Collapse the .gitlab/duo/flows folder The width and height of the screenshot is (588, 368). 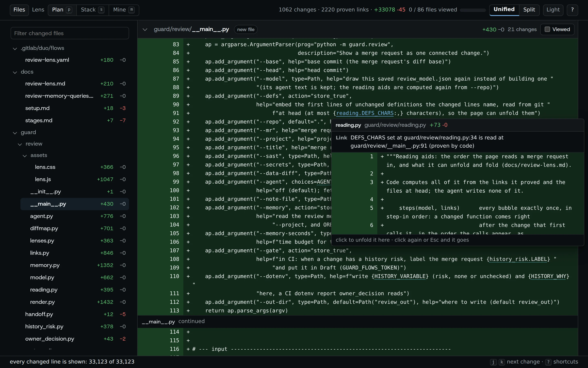click(x=15, y=48)
